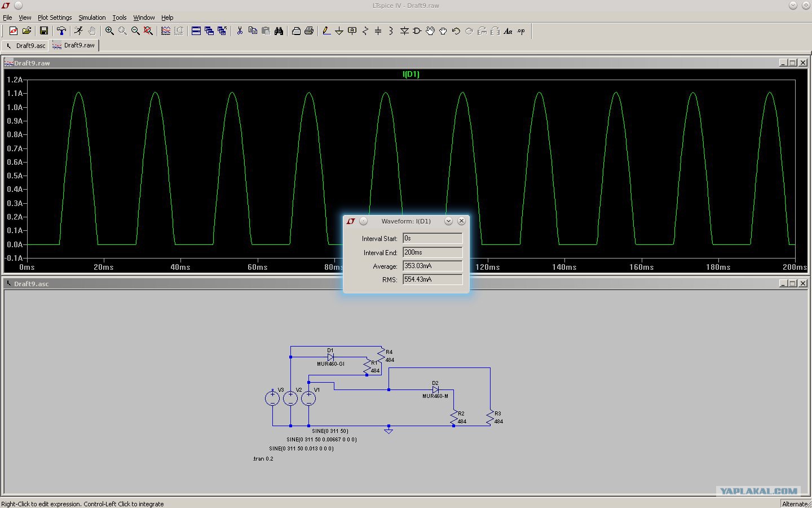Click the SPICE directive .op icon

click(521, 31)
